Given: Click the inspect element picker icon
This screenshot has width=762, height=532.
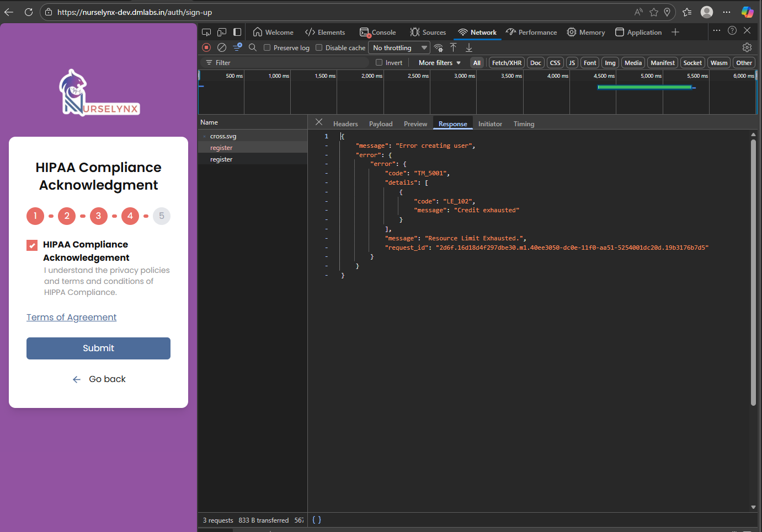Looking at the screenshot, I should pos(206,33).
